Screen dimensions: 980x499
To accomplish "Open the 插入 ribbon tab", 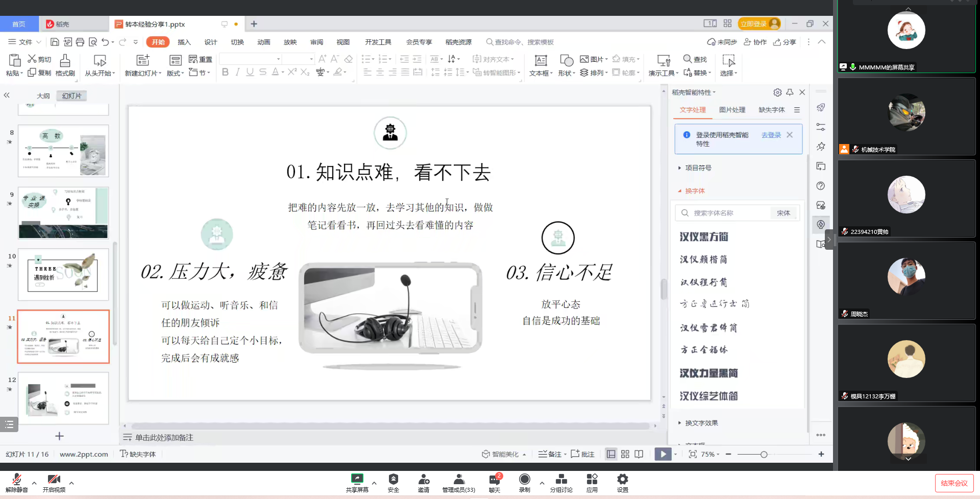I will point(184,42).
